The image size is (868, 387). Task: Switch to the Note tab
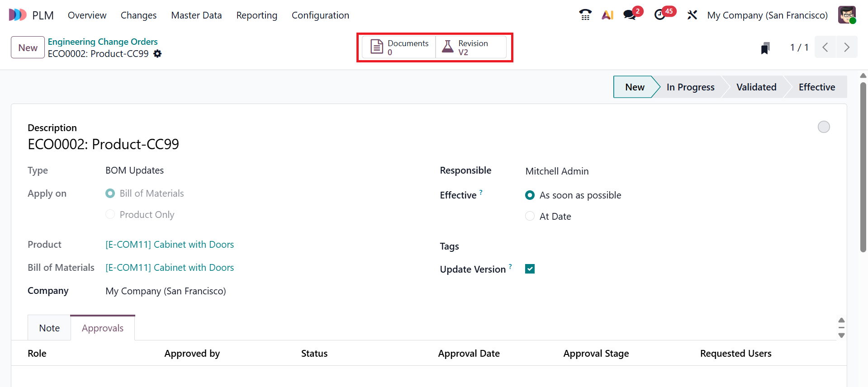point(49,328)
